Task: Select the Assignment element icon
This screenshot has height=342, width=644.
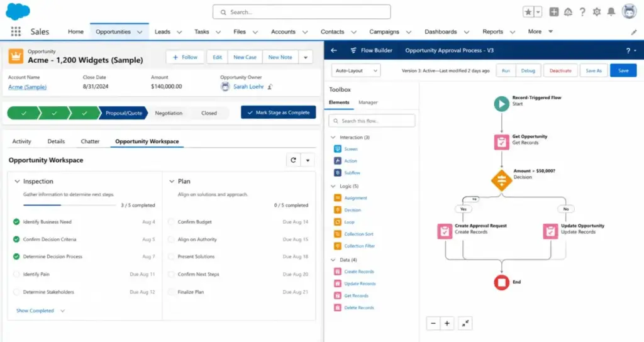Action: tap(338, 198)
